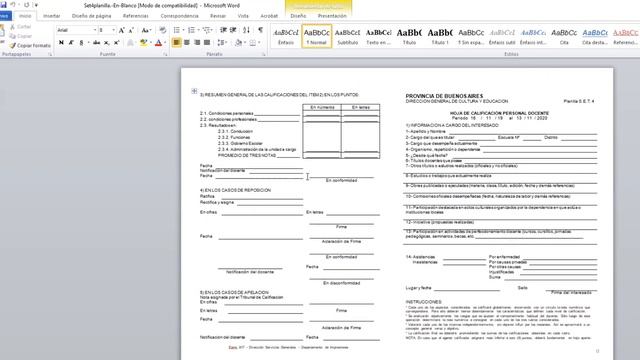Open the Diseño de página tab
This screenshot has width=640, height=360.
pyautogui.click(x=91, y=16)
